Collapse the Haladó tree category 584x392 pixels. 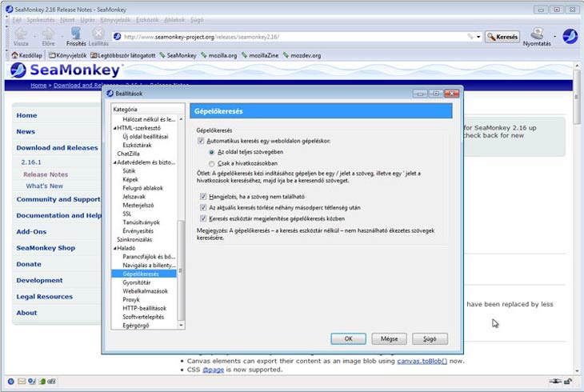pos(114,248)
